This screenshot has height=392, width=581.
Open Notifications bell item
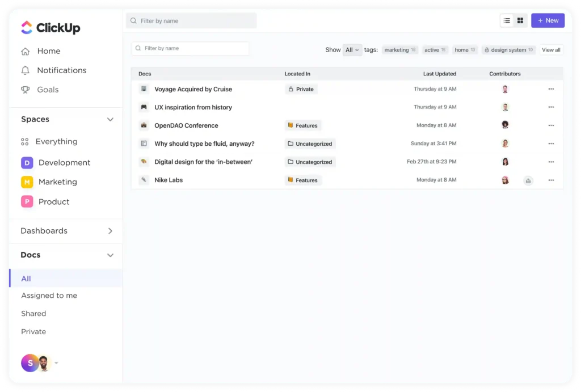point(54,70)
